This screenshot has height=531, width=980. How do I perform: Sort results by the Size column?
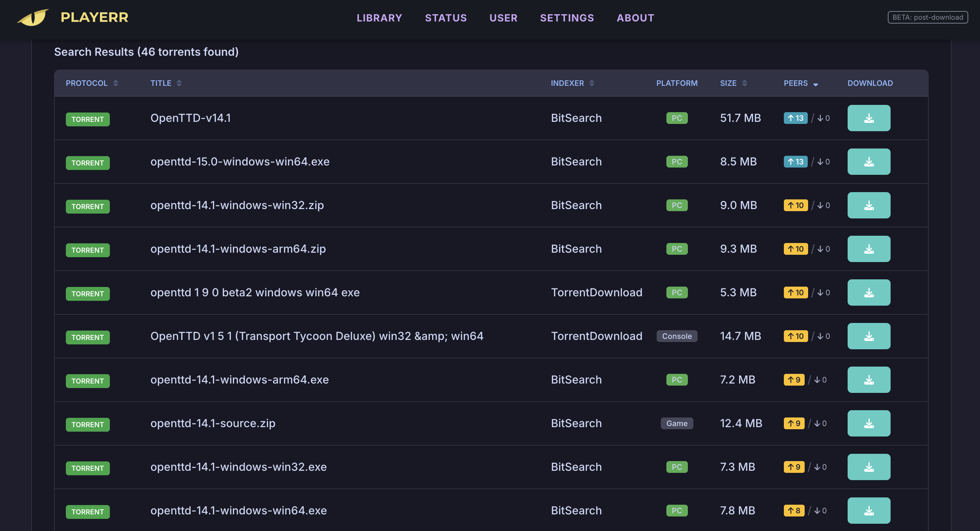click(733, 83)
